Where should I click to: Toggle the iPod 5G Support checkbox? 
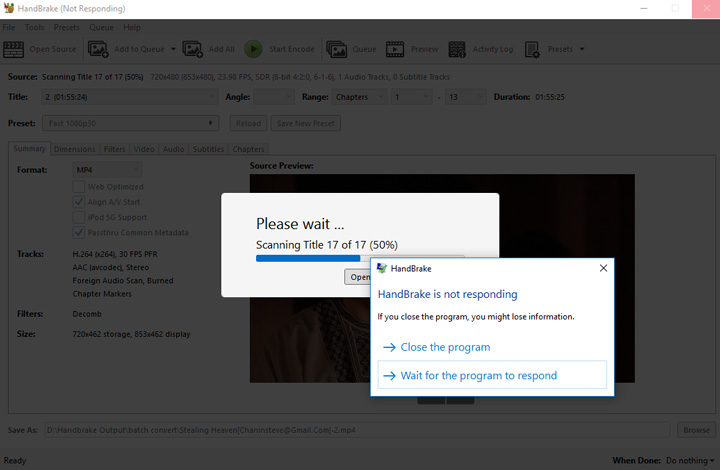click(x=79, y=217)
